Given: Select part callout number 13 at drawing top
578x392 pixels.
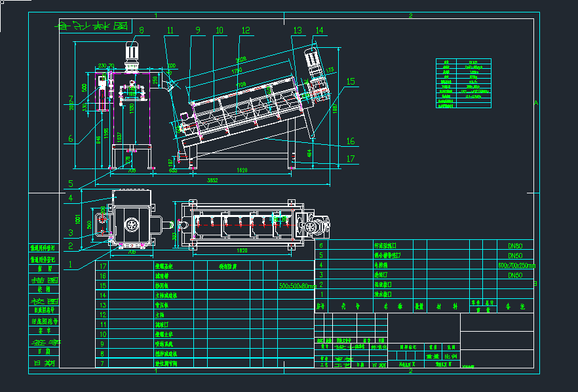Looking at the screenshot, I should coord(298,30).
